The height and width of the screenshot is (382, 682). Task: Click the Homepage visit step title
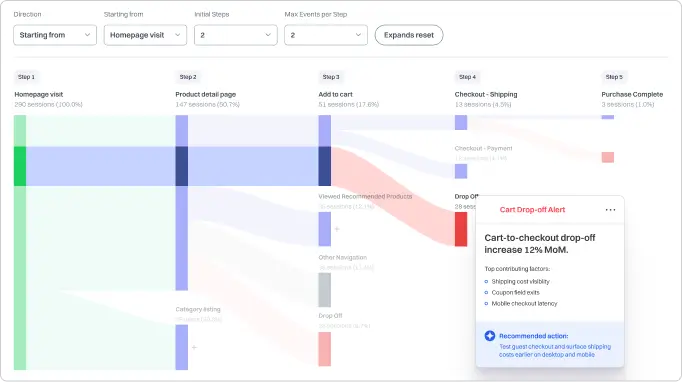pos(39,94)
